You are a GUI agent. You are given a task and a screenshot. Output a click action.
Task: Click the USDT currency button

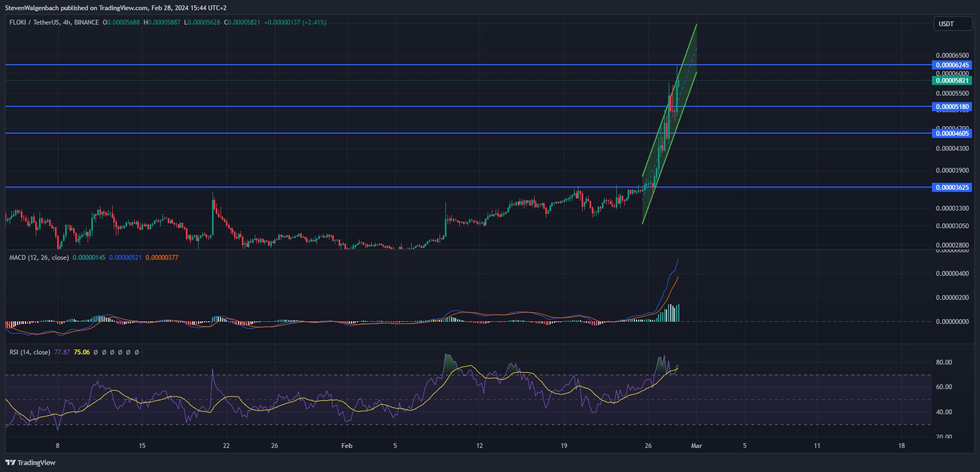click(953, 24)
